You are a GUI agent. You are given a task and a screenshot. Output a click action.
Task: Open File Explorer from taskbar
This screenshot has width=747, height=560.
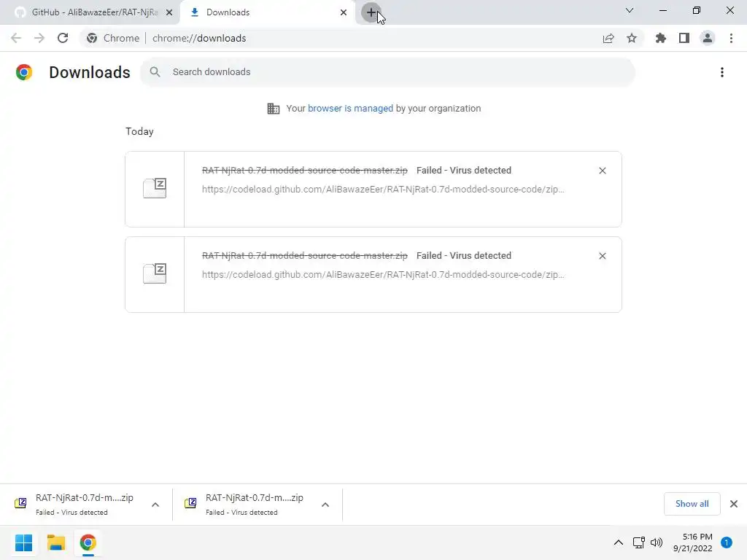[55, 542]
